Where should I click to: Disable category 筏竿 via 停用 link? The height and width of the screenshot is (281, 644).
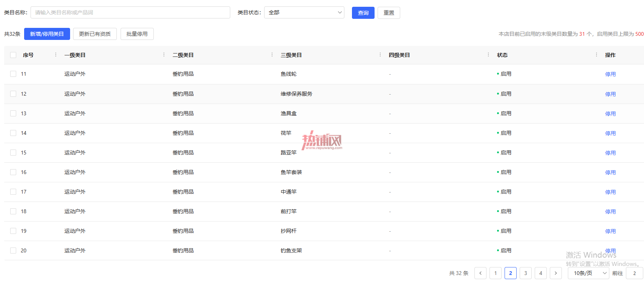point(610,133)
